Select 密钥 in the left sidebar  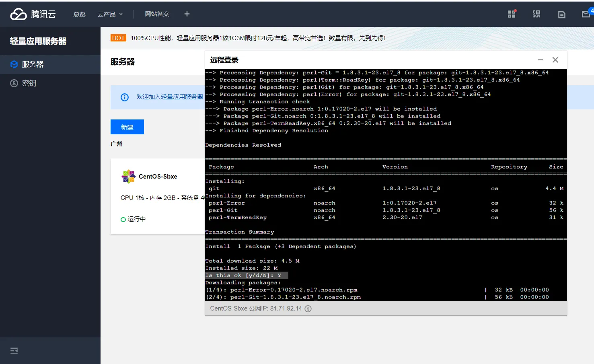[x=29, y=83]
